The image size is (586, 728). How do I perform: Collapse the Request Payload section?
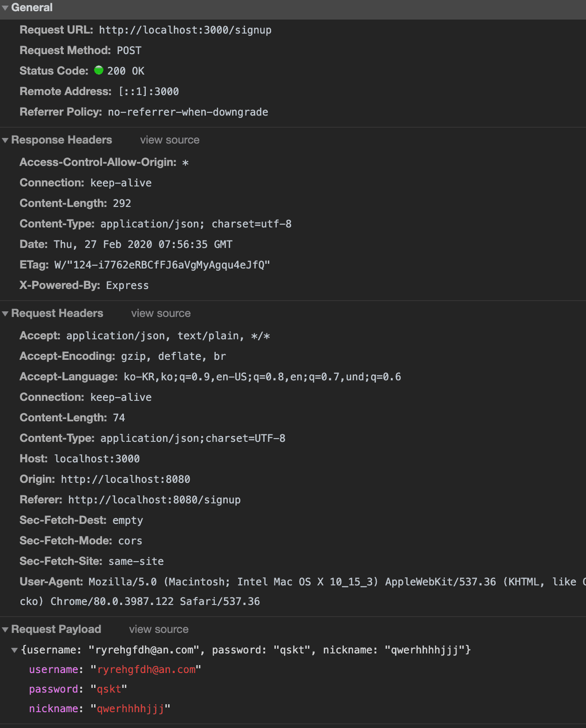5,630
